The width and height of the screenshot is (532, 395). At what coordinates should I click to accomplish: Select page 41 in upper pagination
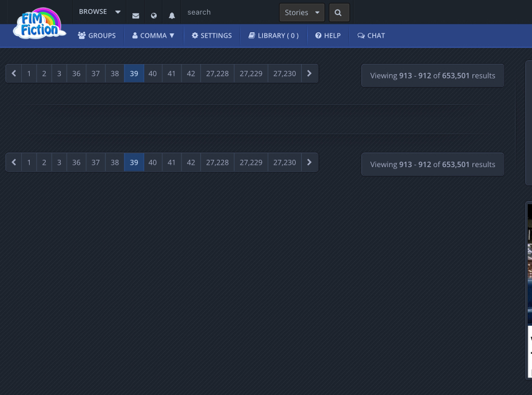pos(172,74)
